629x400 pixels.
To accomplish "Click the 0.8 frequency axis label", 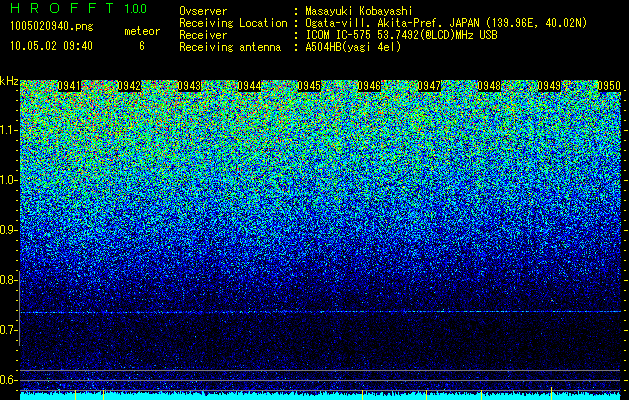I will [9, 280].
